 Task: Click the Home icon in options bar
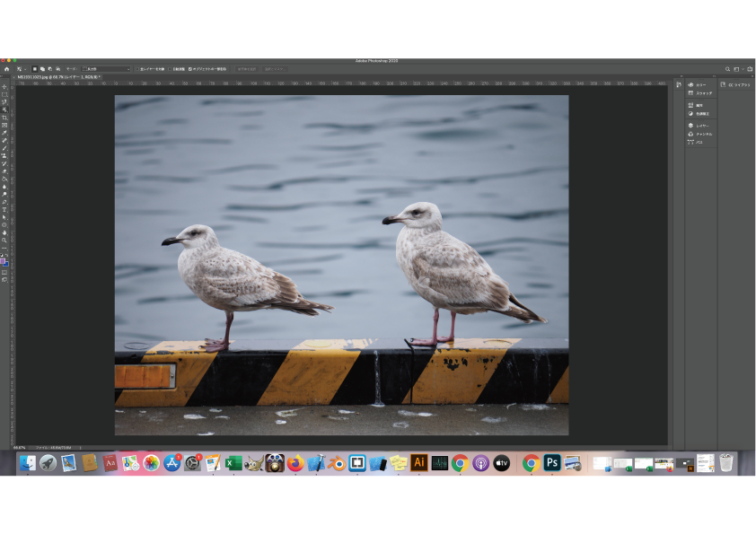pyautogui.click(x=6, y=68)
